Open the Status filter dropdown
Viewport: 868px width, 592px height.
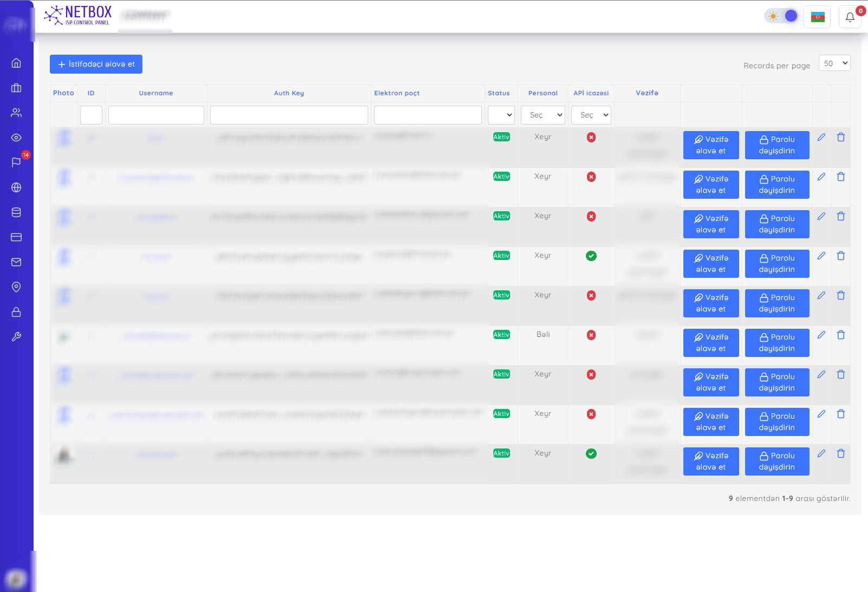pyautogui.click(x=501, y=115)
